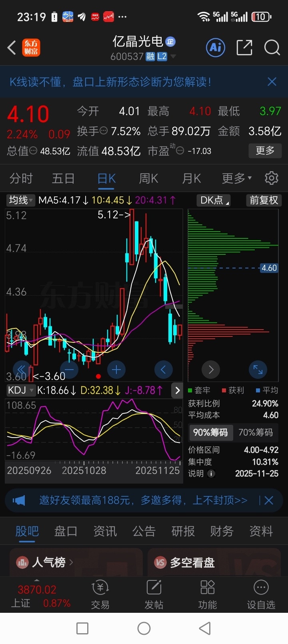Viewport: 288px width, 644px height.
Task: Select the 70%筹码 toggle
Action: [256, 432]
